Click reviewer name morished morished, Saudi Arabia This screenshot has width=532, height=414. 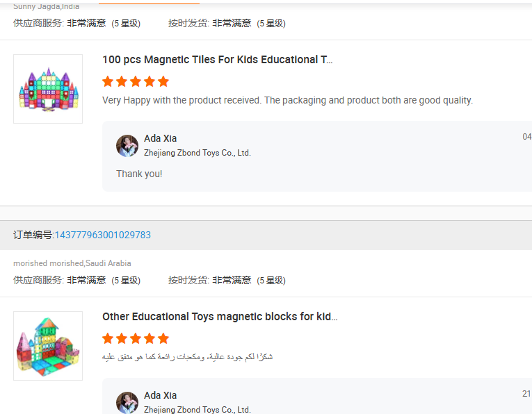(x=72, y=263)
